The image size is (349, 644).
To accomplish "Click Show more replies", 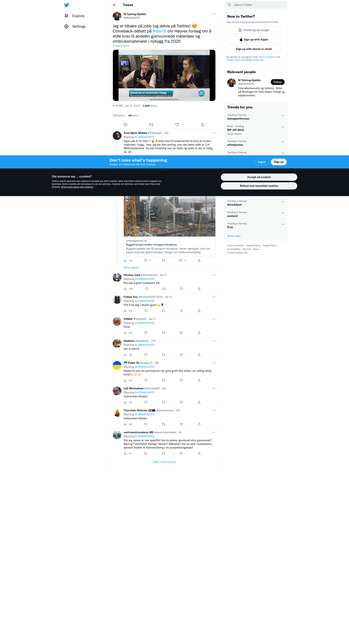I will pos(164,462).
